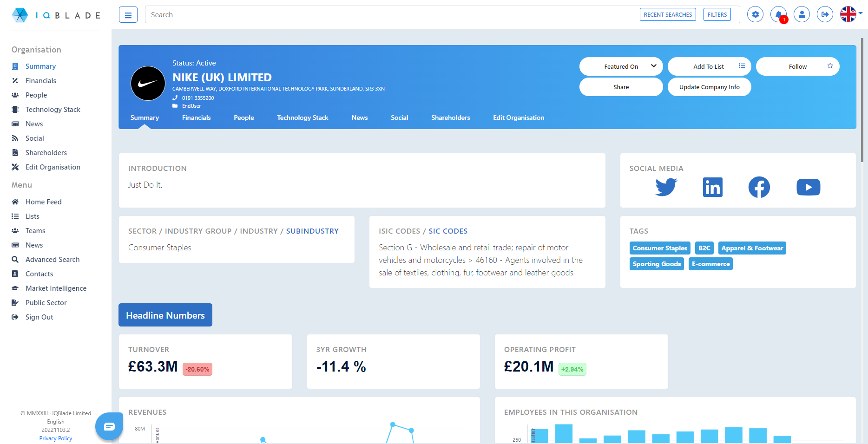Click the Edit Organisation tools icon
Viewport: 868px width, 444px height.
pyautogui.click(x=15, y=167)
